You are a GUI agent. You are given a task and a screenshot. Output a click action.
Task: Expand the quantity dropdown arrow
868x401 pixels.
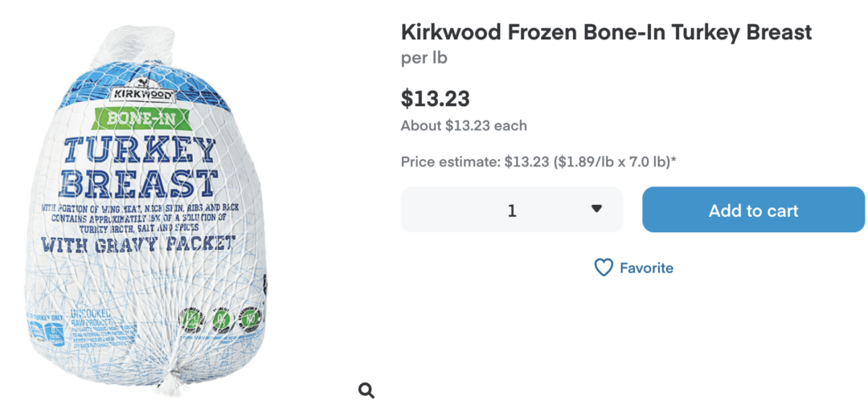coord(596,209)
